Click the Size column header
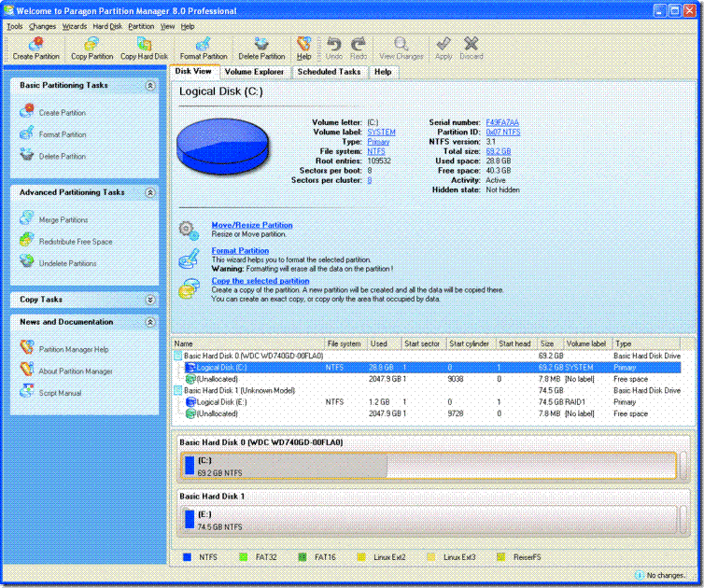Screen dimensions: 704x588 click(x=550, y=343)
